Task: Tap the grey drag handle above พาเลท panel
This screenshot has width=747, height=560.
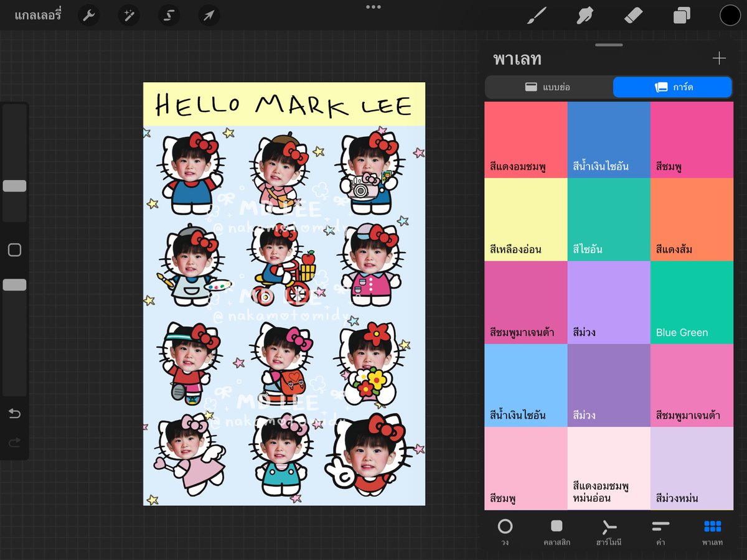Action: pyautogui.click(x=609, y=45)
